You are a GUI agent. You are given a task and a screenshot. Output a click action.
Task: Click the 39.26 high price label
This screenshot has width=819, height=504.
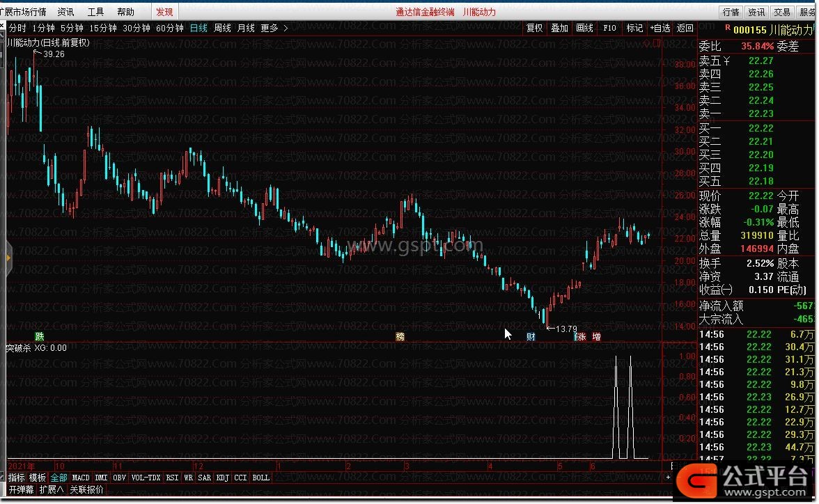(x=54, y=54)
